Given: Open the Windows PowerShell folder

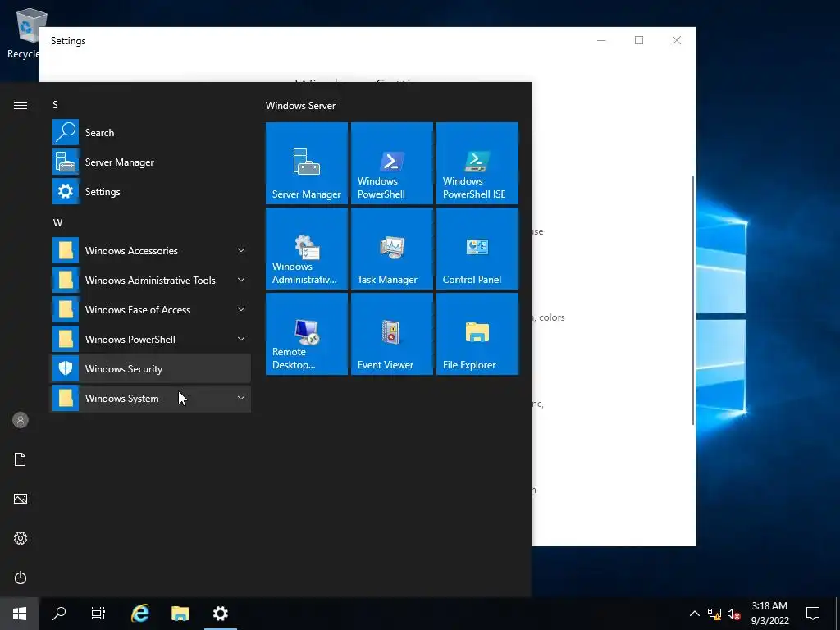Looking at the screenshot, I should [x=151, y=339].
